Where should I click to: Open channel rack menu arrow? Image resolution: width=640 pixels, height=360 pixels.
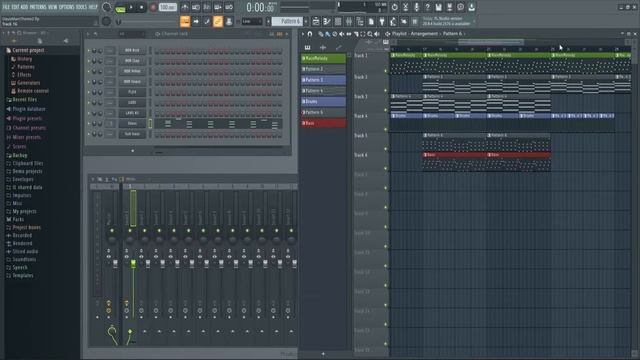(88, 34)
